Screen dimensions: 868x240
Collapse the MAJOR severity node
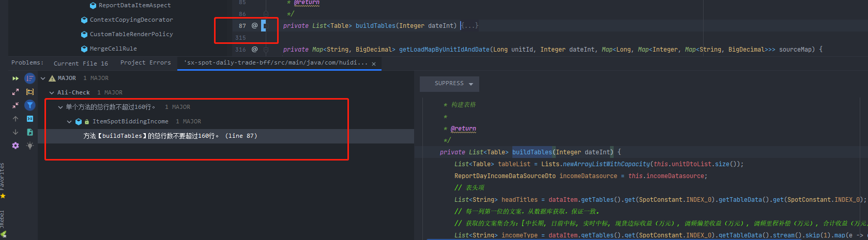click(x=43, y=78)
